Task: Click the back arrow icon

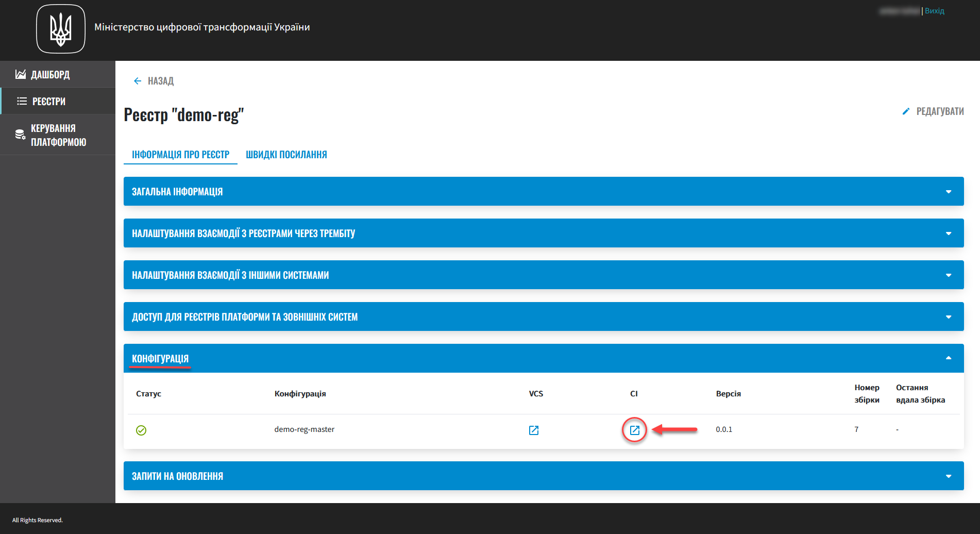Action: [138, 81]
